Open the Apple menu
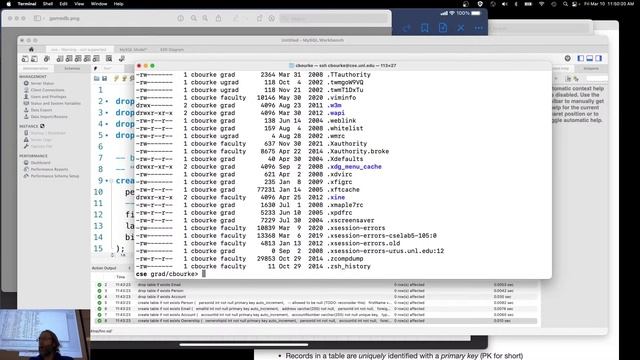 (8, 4)
